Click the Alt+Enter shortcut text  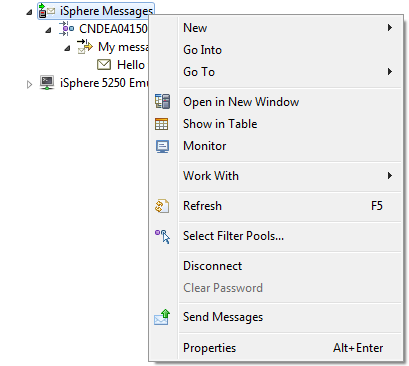(x=358, y=348)
